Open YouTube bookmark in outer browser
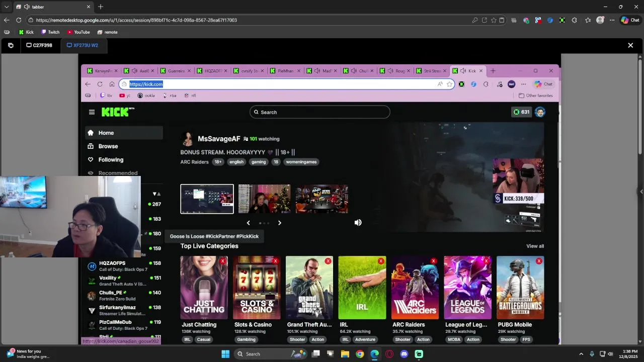Viewport: 644px width, 362px height. click(x=78, y=32)
